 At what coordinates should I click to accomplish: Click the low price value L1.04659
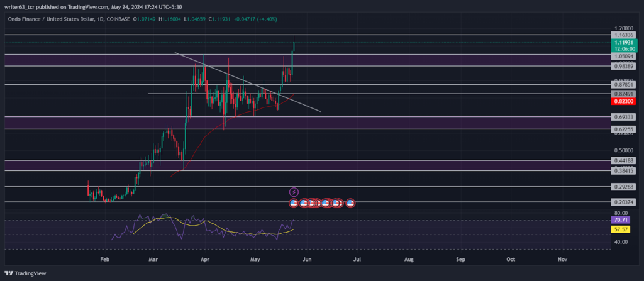[196, 19]
